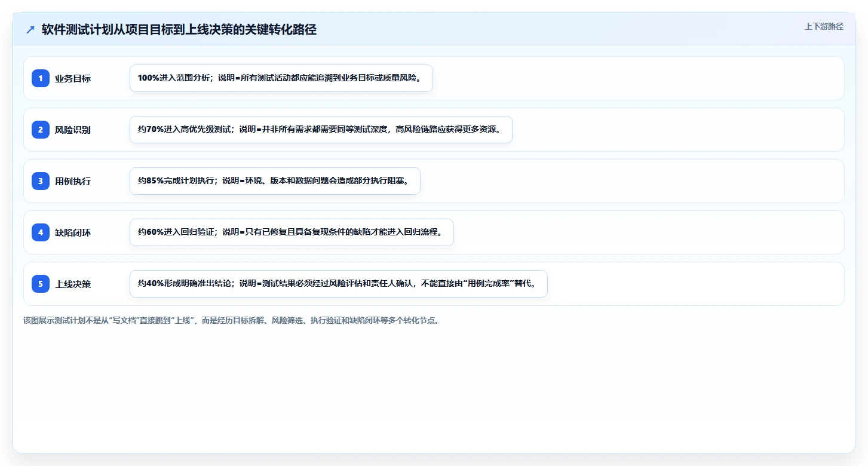Select the 用例执行 step label
Viewport: 868px width, 466px height.
coord(73,181)
